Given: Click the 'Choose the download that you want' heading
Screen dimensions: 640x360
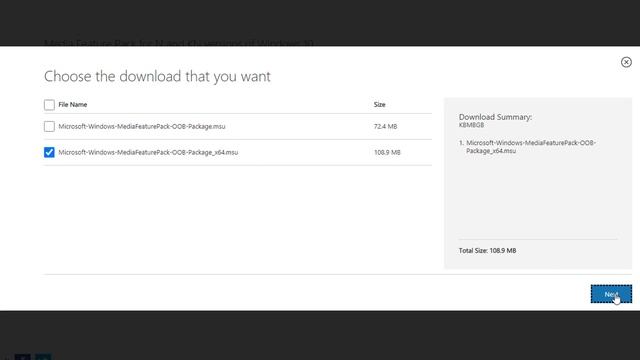Looking at the screenshot, I should click(x=157, y=76).
